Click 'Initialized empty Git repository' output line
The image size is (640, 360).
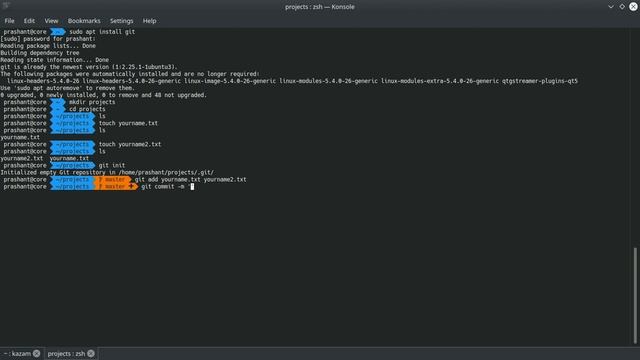107,172
